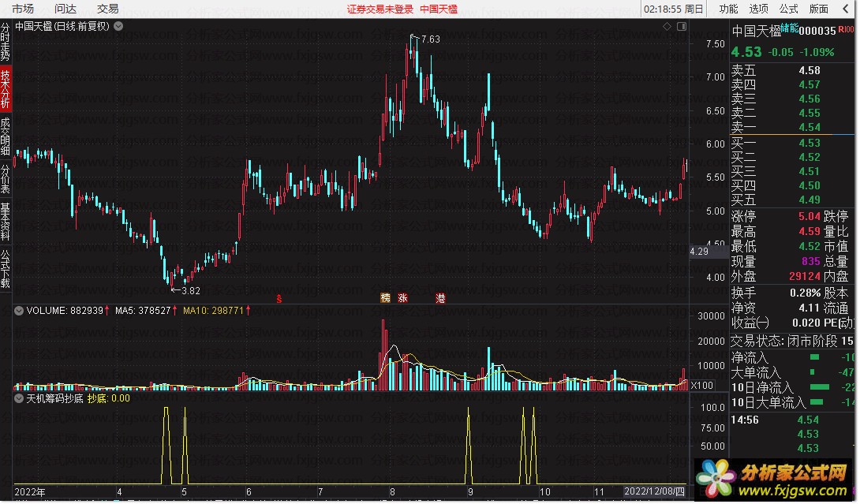Open the 基本资料 side tab

point(6,222)
